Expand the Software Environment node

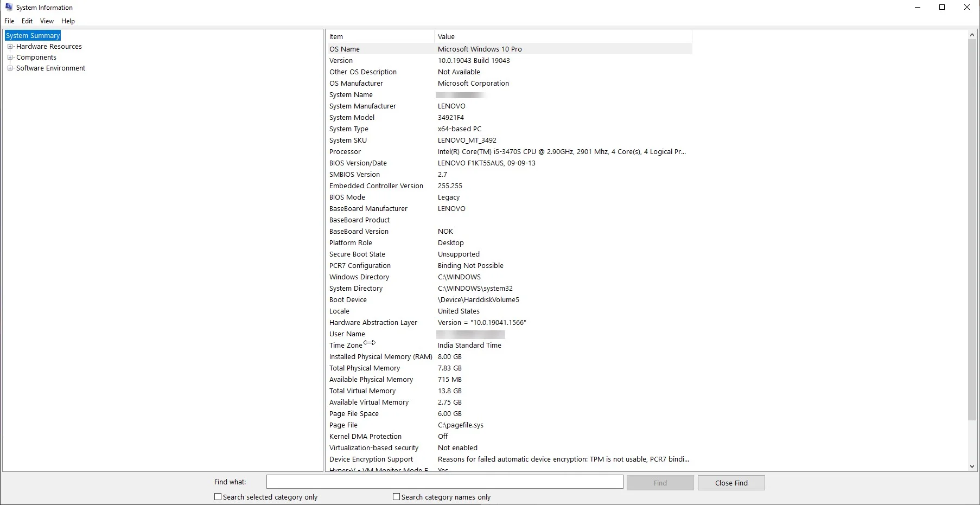pos(10,68)
